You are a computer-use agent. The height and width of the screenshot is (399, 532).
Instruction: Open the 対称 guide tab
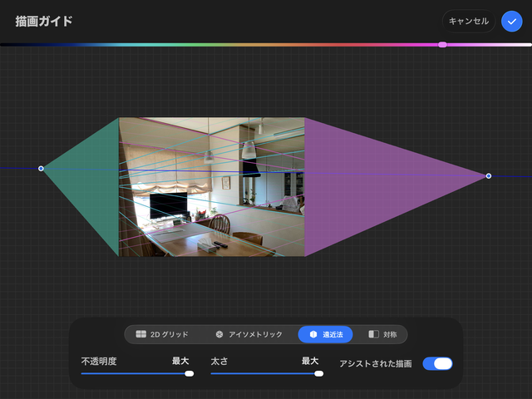click(x=382, y=334)
